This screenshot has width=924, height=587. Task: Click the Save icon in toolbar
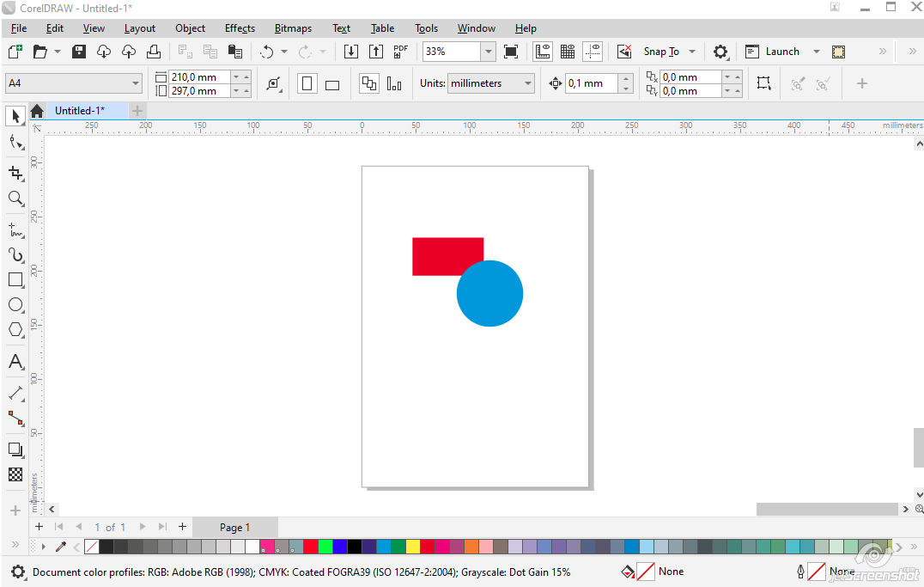click(79, 52)
